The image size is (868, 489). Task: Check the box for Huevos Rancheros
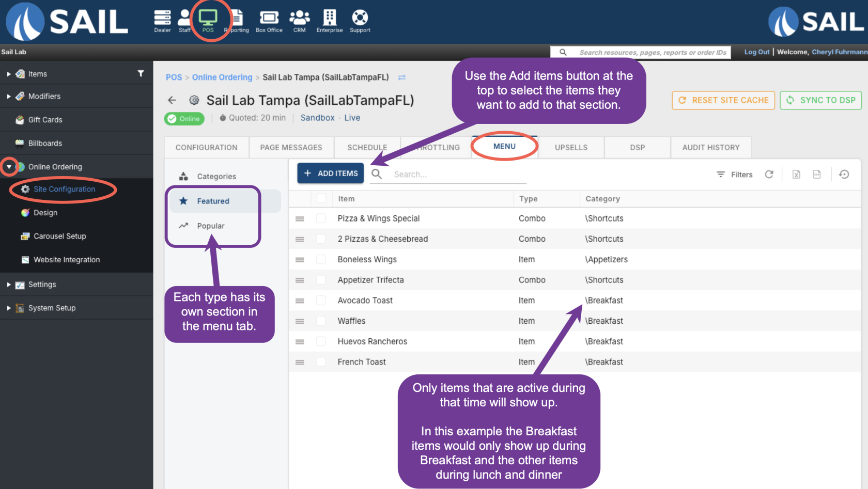[x=321, y=341]
